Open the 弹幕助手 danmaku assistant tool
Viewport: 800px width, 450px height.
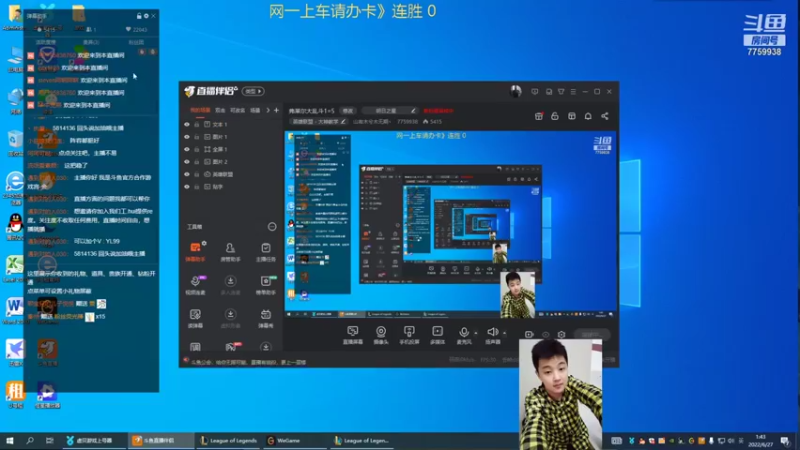195,252
